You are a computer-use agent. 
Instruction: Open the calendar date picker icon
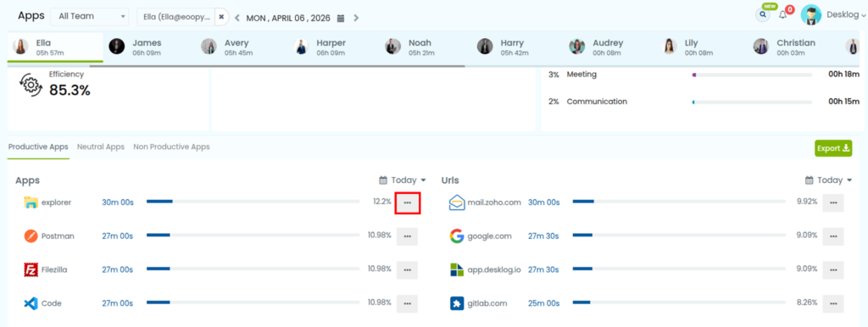341,19
